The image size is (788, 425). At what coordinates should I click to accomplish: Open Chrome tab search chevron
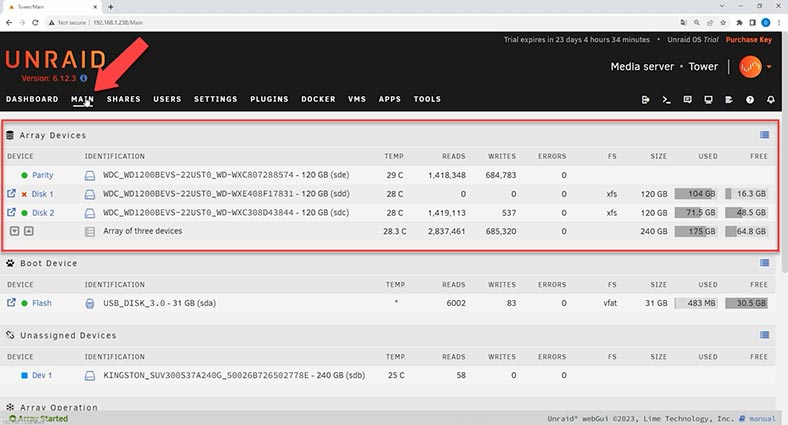(722, 6)
